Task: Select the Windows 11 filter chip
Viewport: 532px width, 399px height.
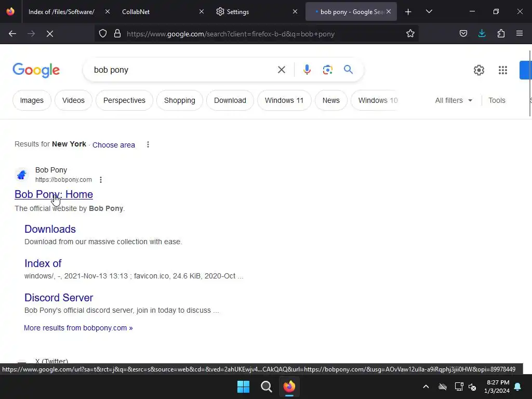Action: tap(284, 100)
